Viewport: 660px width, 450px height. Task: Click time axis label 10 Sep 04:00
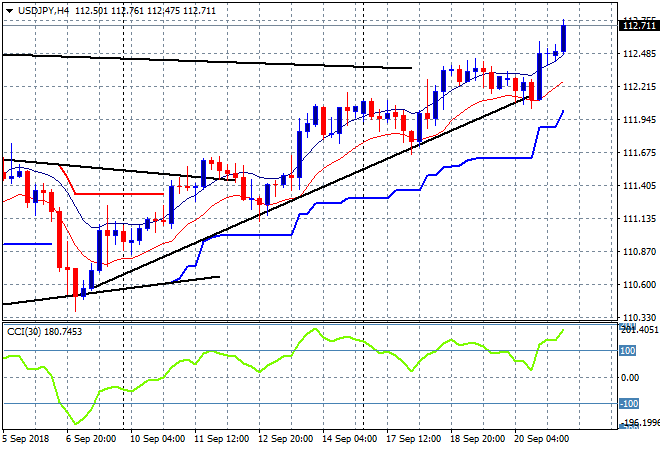(157, 439)
